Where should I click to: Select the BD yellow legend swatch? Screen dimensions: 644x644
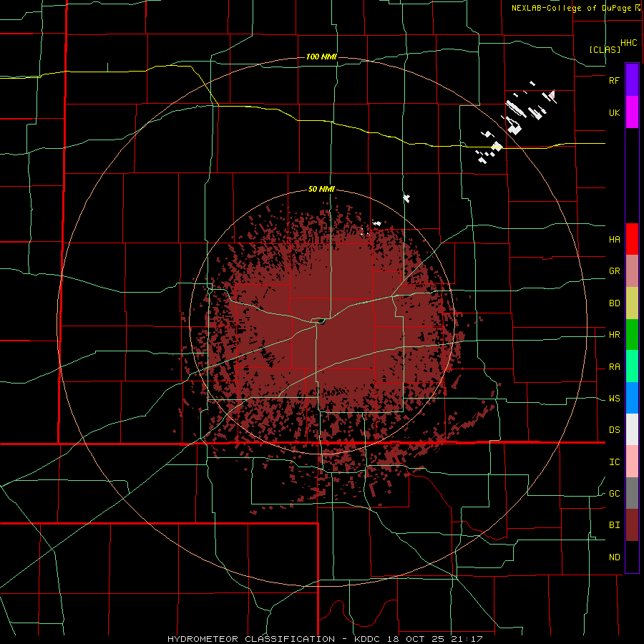point(632,303)
